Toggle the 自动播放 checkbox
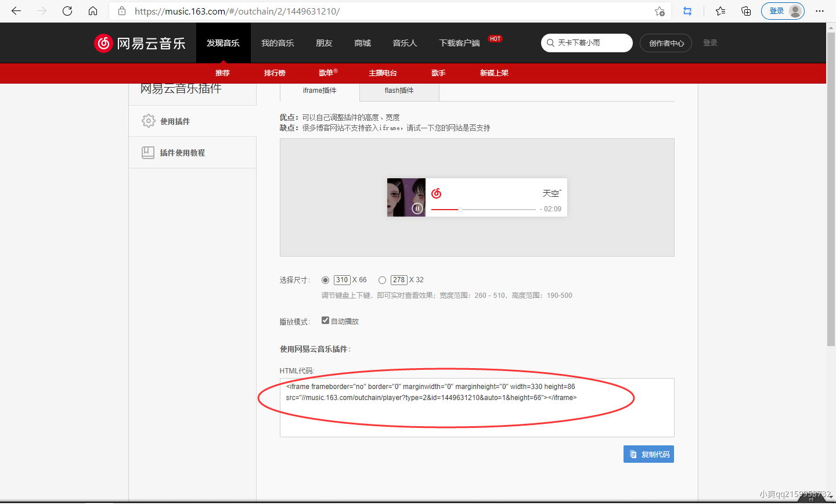The image size is (836, 504). click(325, 321)
